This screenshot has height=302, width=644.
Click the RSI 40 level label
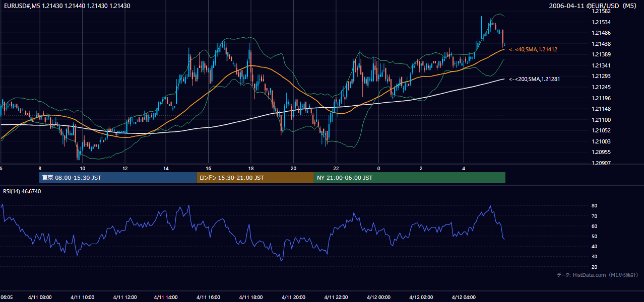point(594,246)
